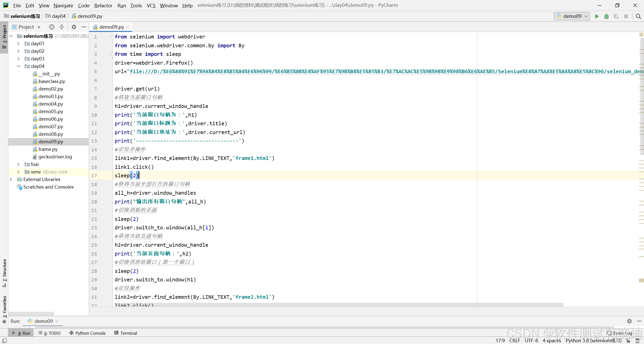
Task: Click the yellow inspection indicator atop editor margin
Action: [x=641, y=34]
